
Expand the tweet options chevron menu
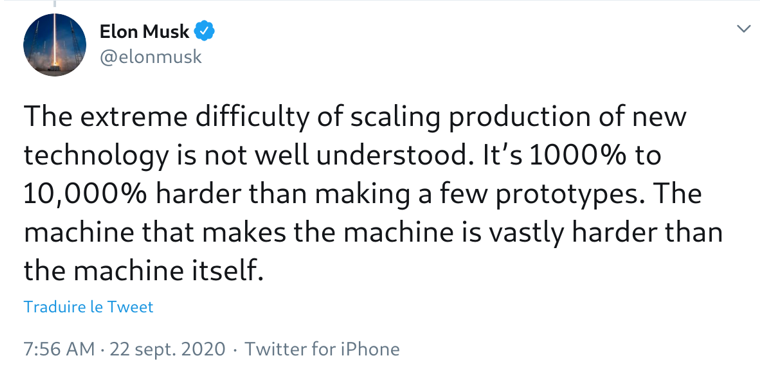743,29
